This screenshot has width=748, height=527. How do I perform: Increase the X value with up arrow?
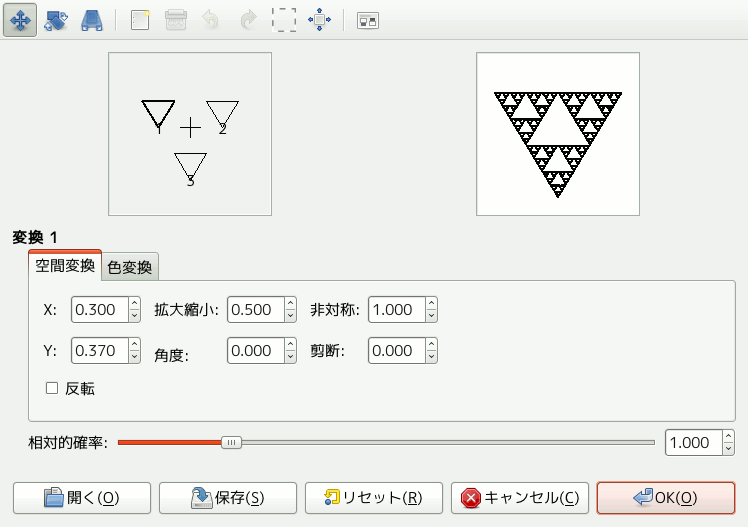(135, 304)
